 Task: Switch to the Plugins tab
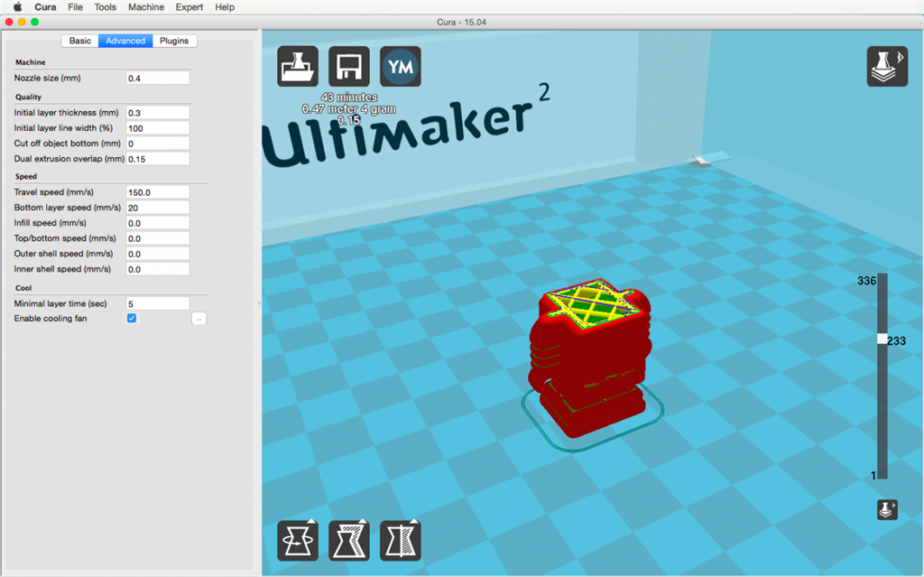174,41
